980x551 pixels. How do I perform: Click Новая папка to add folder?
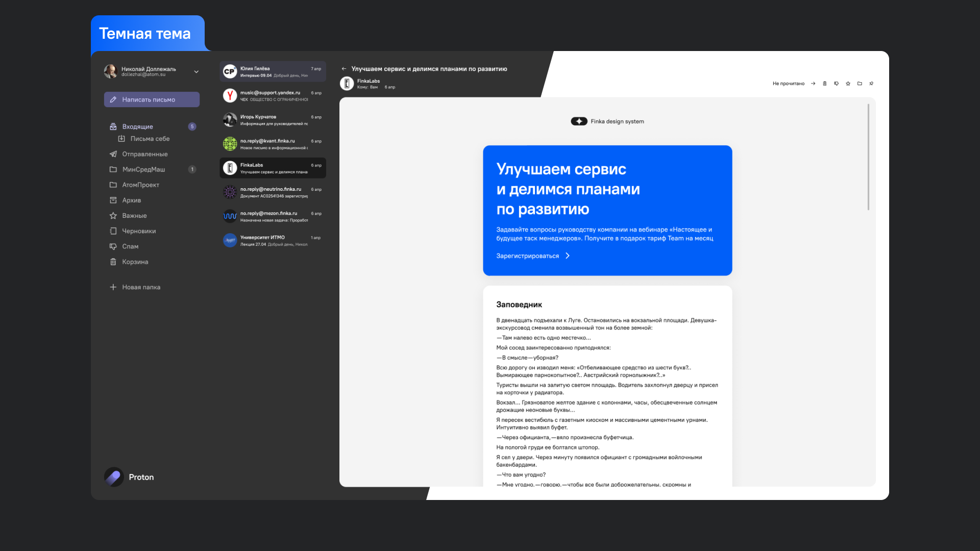pyautogui.click(x=141, y=287)
